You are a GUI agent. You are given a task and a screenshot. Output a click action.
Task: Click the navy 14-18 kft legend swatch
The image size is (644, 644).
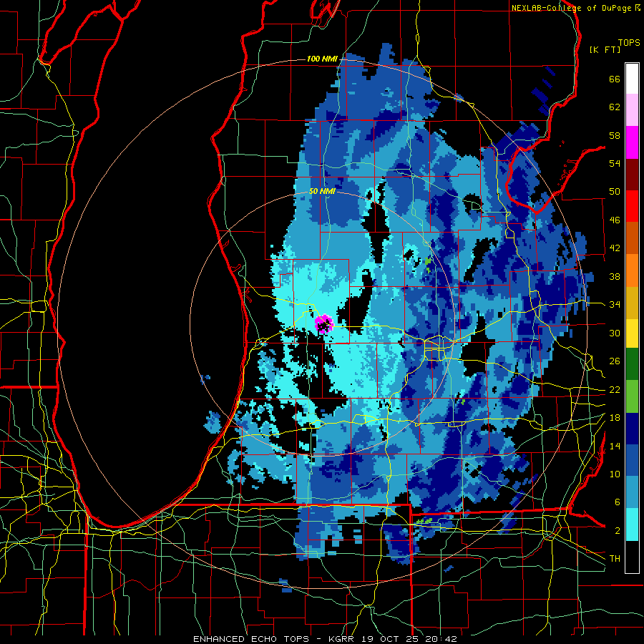point(632,429)
